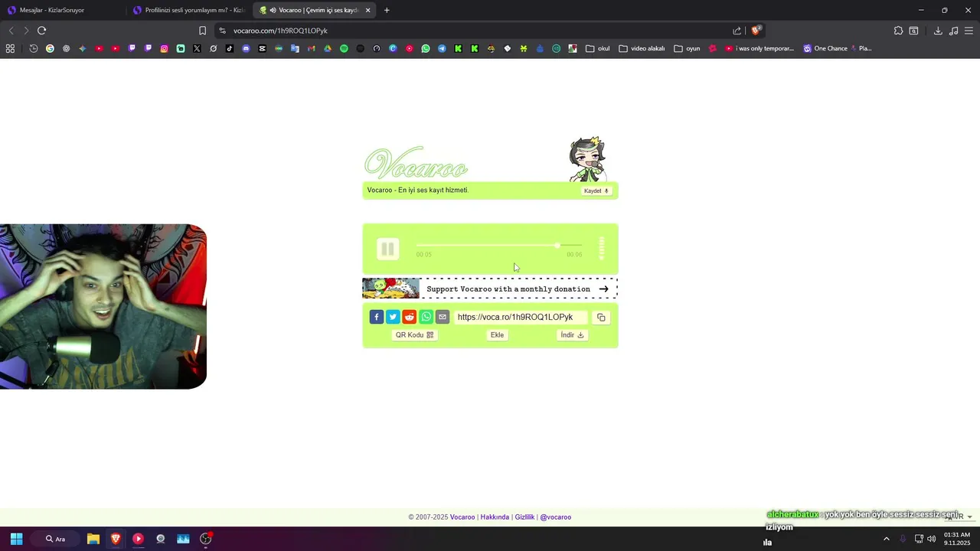
Task: Open TikTok bookmark icon
Action: 230,48
